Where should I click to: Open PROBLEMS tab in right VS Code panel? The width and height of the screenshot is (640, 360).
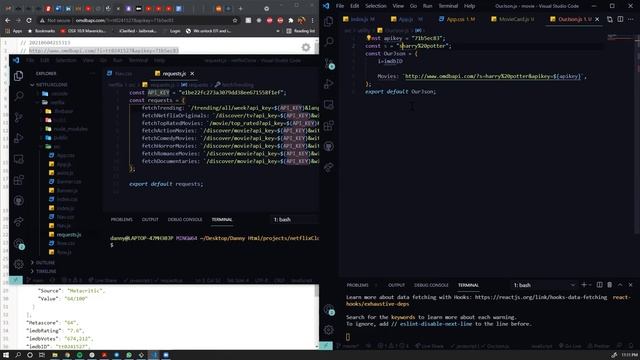point(358,285)
